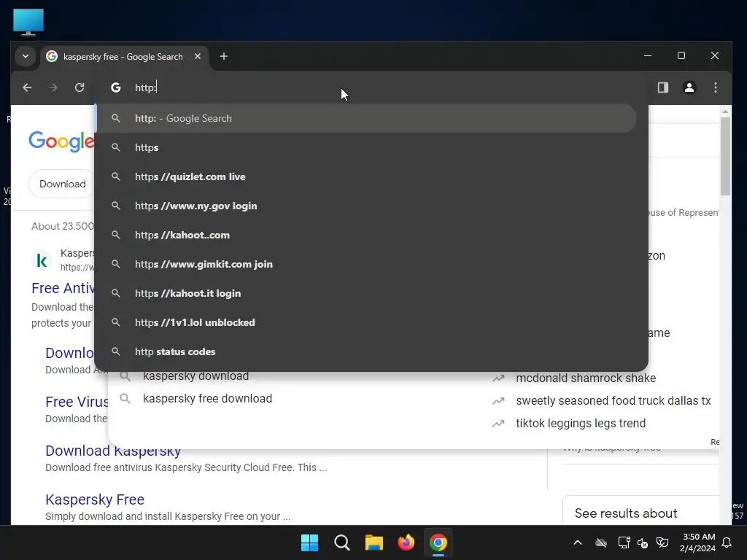Click trending search 'mcdonald shamrock shake'
The image size is (747, 560).
pos(586,378)
